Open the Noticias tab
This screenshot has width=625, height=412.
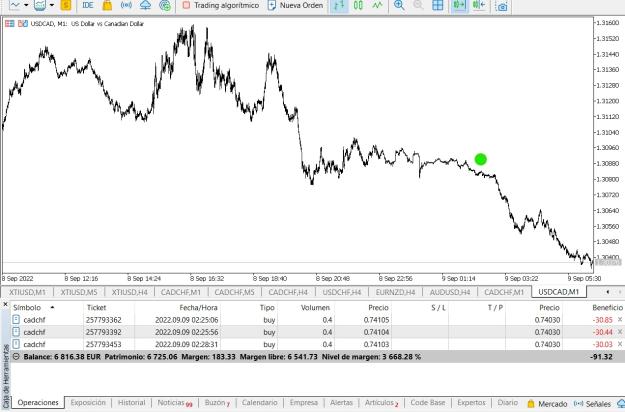[175, 403]
